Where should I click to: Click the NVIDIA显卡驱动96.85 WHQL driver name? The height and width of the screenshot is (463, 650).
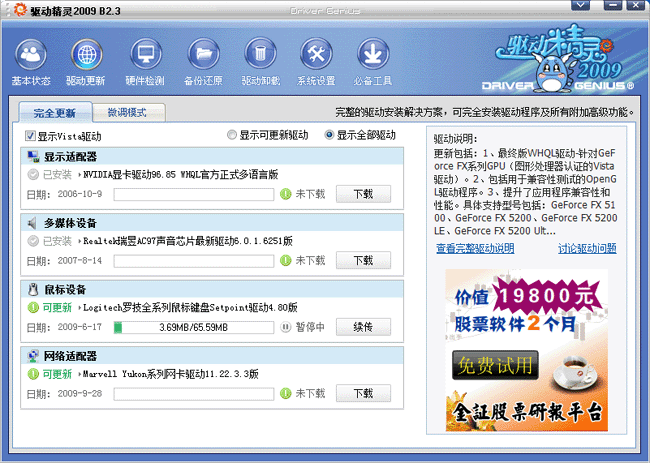click(x=181, y=175)
